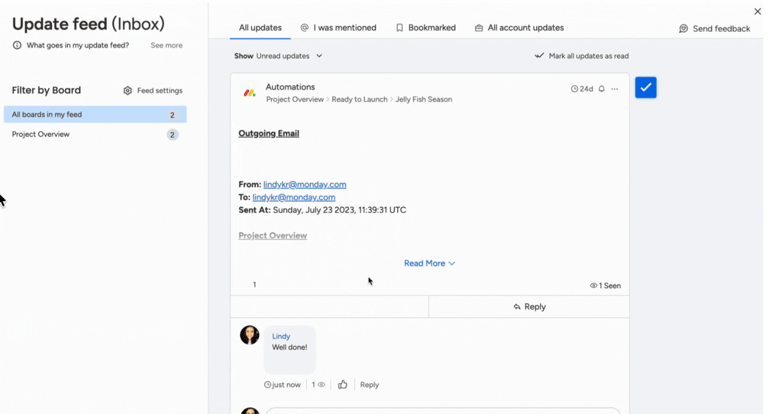The width and height of the screenshot is (770, 414).
Task: Click the eye icon next to 1 Seen
Action: coord(593,285)
